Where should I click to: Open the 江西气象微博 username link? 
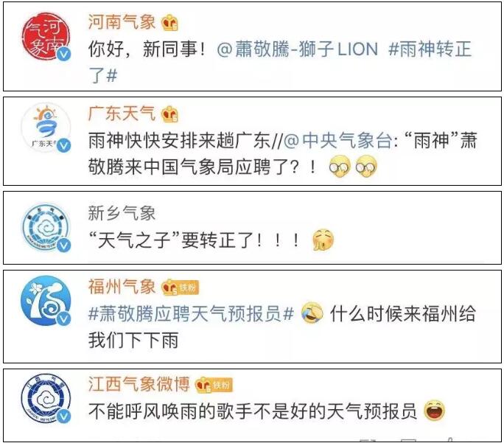139,384
